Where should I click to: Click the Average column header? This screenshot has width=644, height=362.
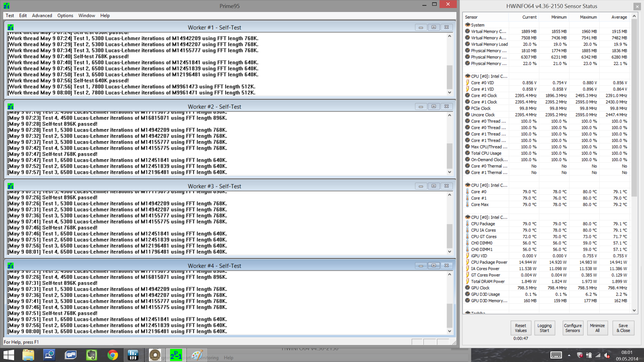point(619,17)
